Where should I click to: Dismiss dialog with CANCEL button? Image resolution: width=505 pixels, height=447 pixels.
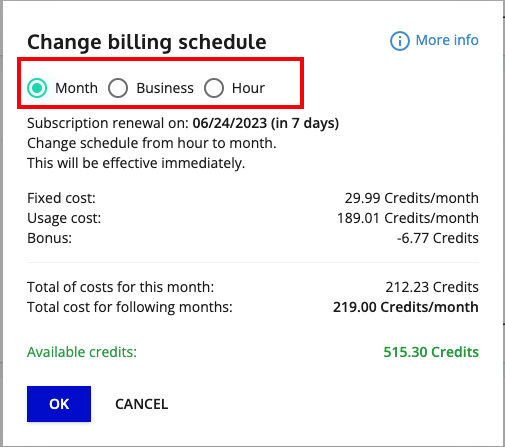point(142,404)
